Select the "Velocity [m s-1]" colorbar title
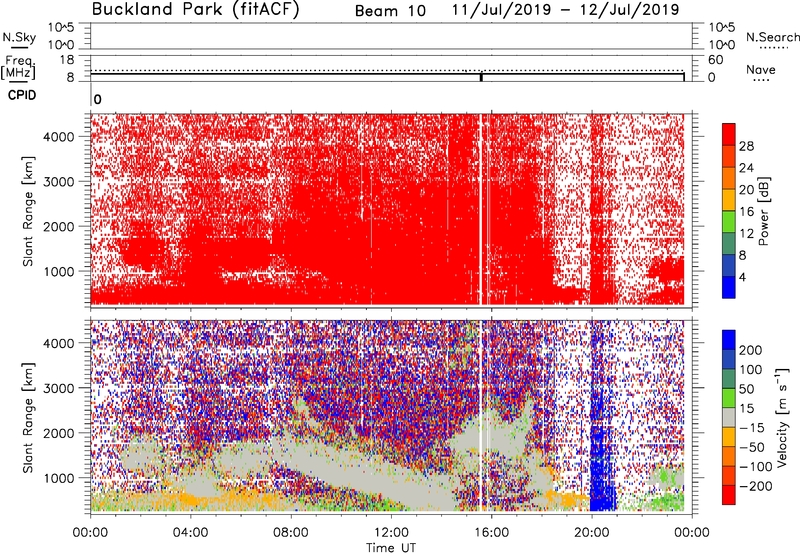Viewport: 800px width, 554px height. point(782,417)
